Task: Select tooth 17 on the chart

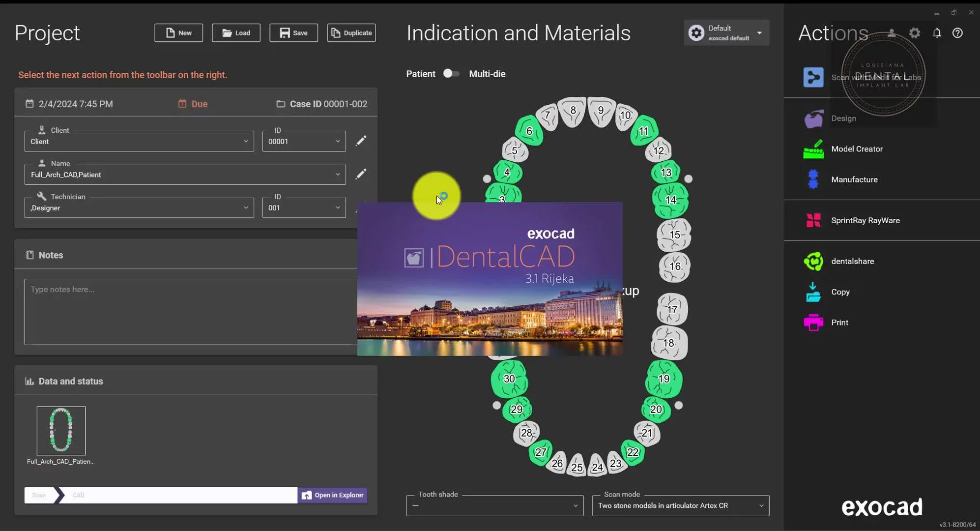Action: tap(672, 309)
